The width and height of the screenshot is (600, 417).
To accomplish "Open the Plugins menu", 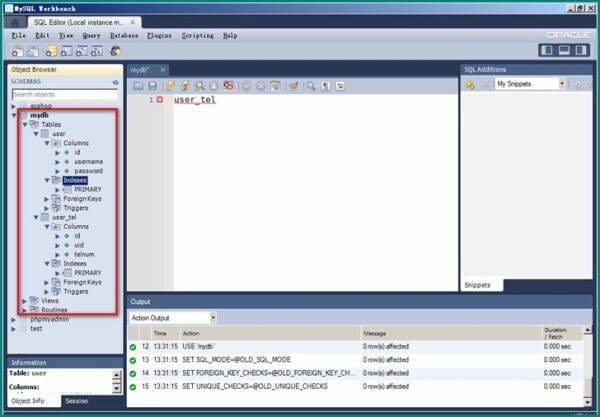I will click(159, 36).
